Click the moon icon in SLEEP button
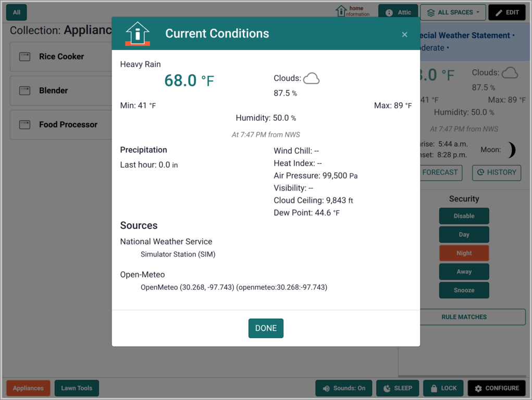The image size is (532, 400). [387, 389]
